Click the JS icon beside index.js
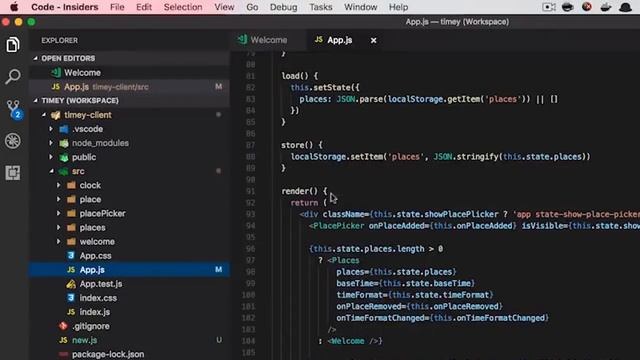The image size is (640, 360). pyautogui.click(x=71, y=312)
